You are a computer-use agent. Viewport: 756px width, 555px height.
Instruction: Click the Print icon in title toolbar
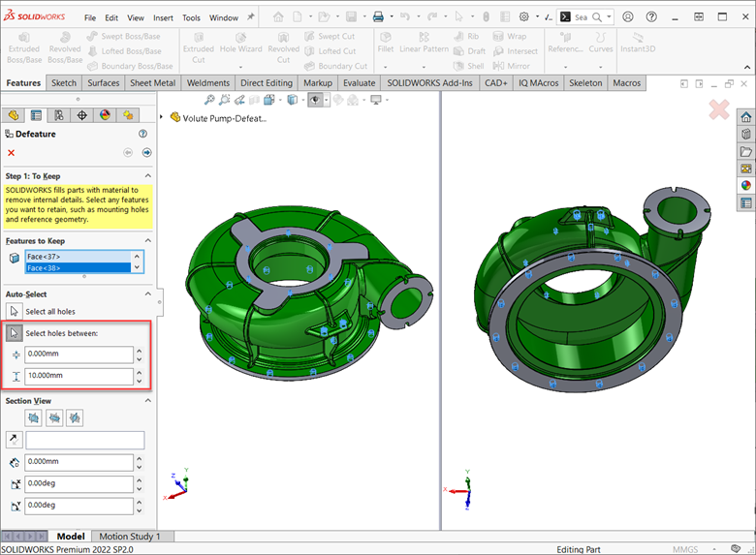pyautogui.click(x=378, y=17)
